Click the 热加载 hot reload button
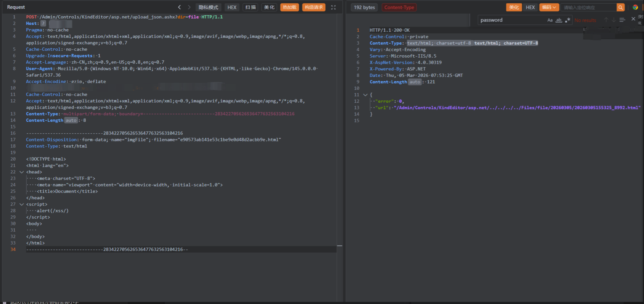 pyautogui.click(x=289, y=7)
